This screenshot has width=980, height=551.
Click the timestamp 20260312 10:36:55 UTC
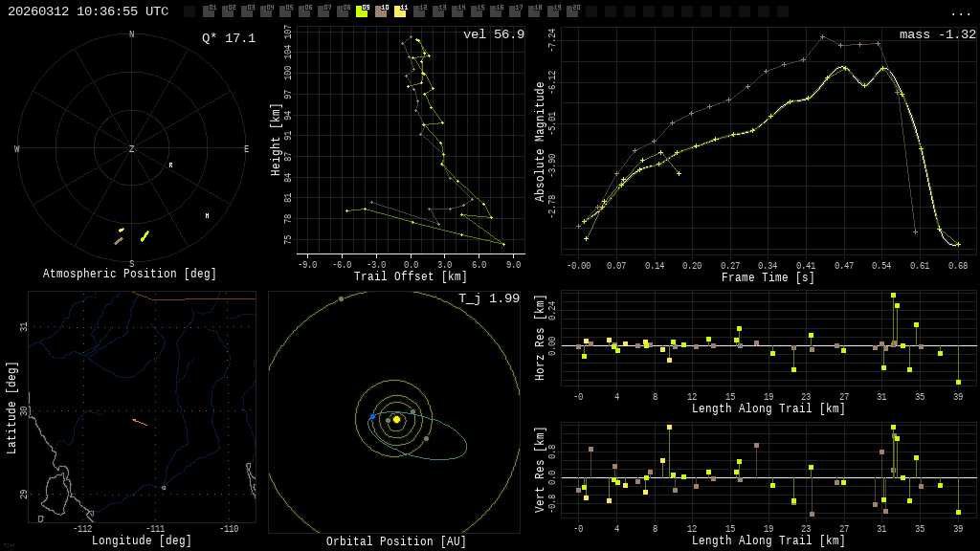pyautogui.click(x=88, y=11)
